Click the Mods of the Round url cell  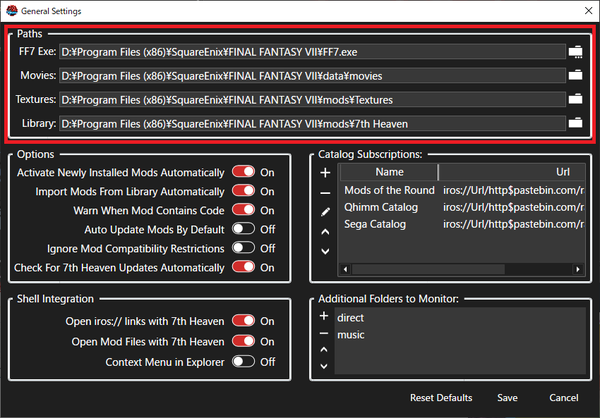pyautogui.click(x=514, y=190)
